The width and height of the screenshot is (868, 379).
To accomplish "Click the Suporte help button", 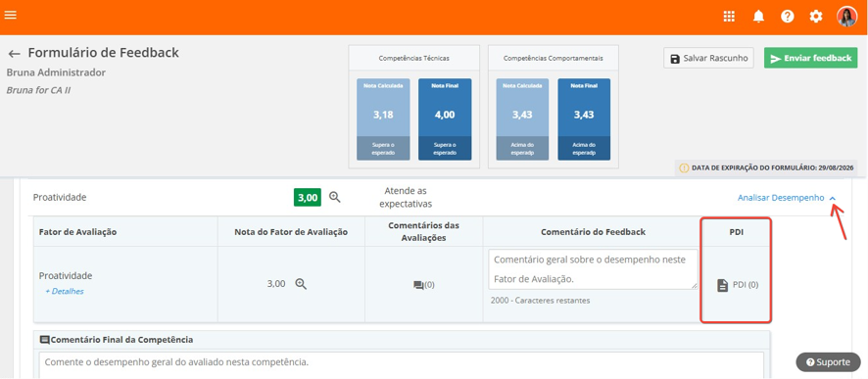I will pyautogui.click(x=828, y=362).
